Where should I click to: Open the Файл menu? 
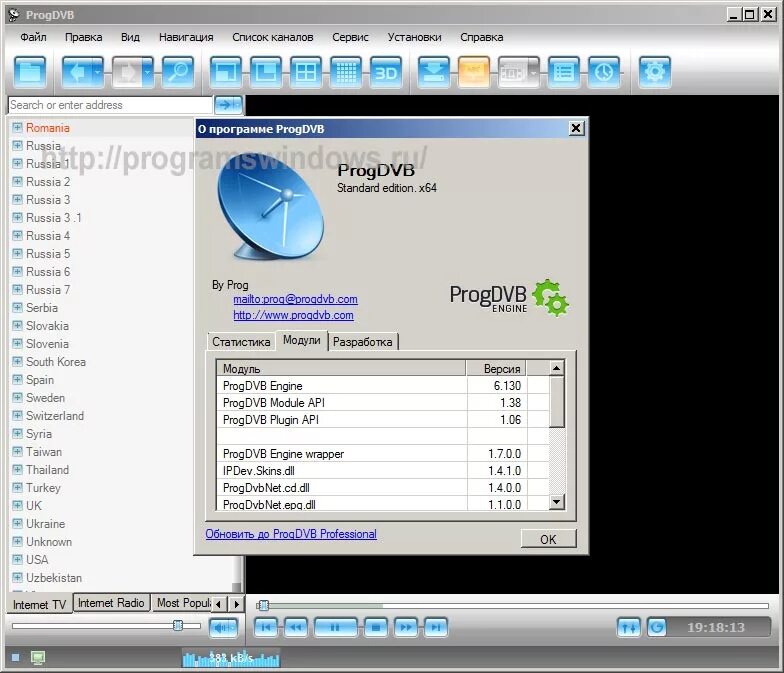click(34, 38)
